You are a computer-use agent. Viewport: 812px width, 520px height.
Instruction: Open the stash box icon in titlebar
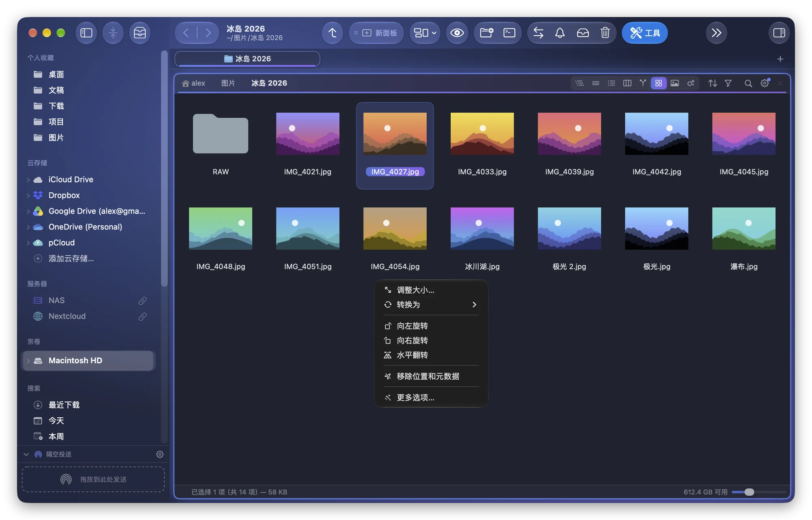[140, 33]
